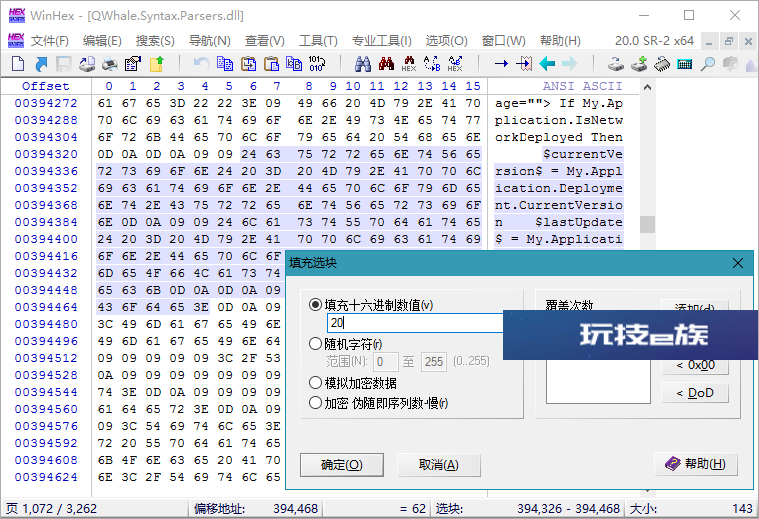Click the ANSI ASCII column header
The width and height of the screenshot is (759, 519).
point(582,86)
